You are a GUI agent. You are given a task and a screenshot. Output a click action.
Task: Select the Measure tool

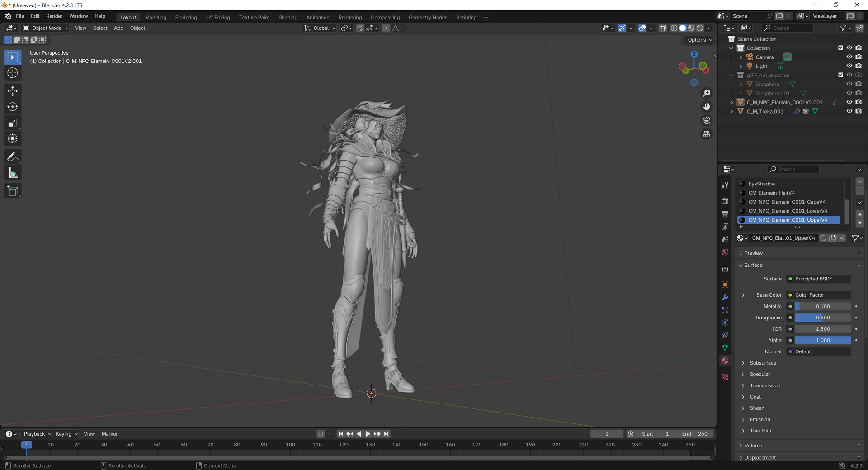tap(13, 173)
